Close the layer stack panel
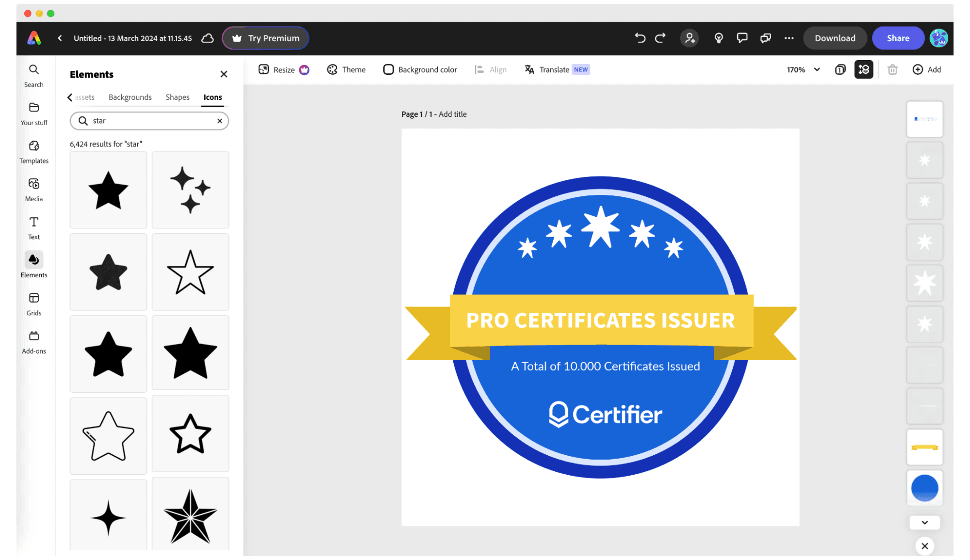This screenshot has width=970, height=560. (925, 546)
